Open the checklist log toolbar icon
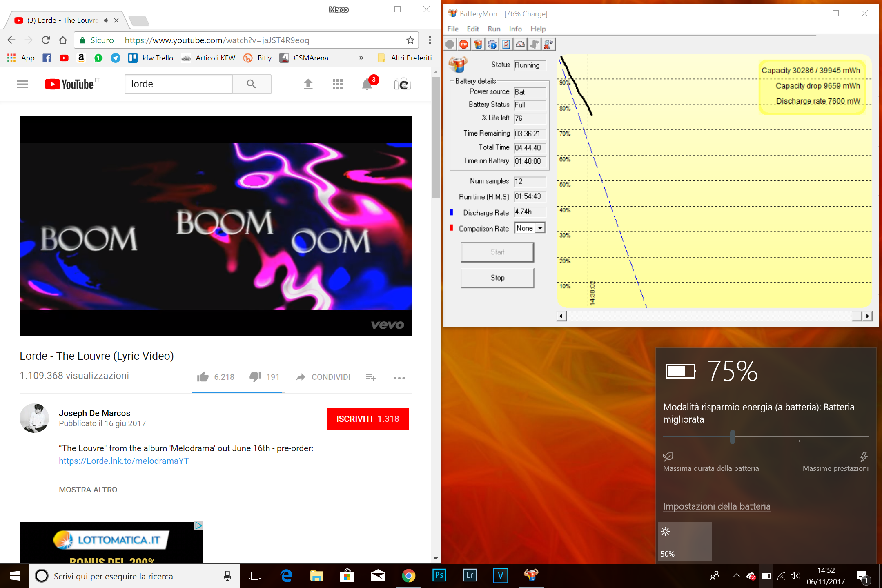This screenshot has height=588, width=882. pos(506,44)
